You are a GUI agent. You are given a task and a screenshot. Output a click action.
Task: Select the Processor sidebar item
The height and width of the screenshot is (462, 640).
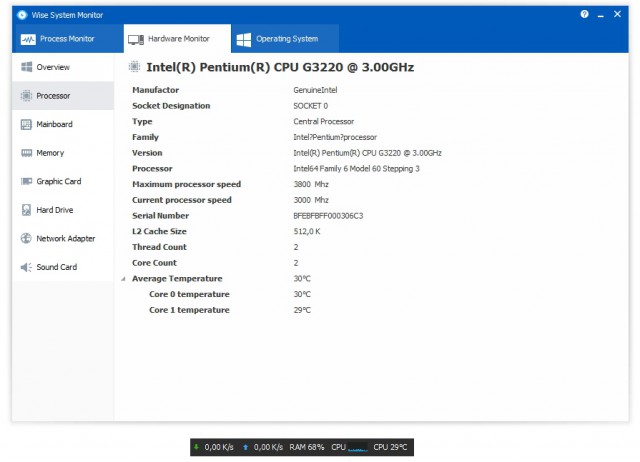tap(63, 96)
